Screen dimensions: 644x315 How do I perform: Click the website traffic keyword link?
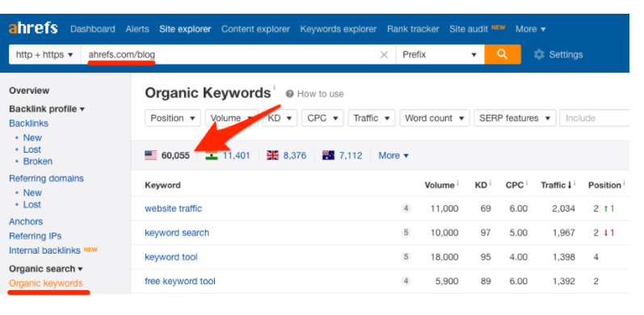(173, 208)
